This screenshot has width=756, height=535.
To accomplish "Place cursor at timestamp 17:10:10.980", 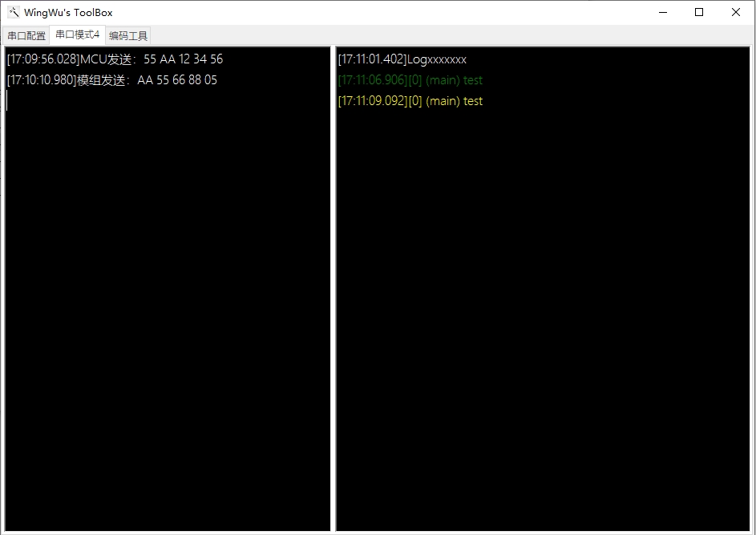I will [42, 80].
